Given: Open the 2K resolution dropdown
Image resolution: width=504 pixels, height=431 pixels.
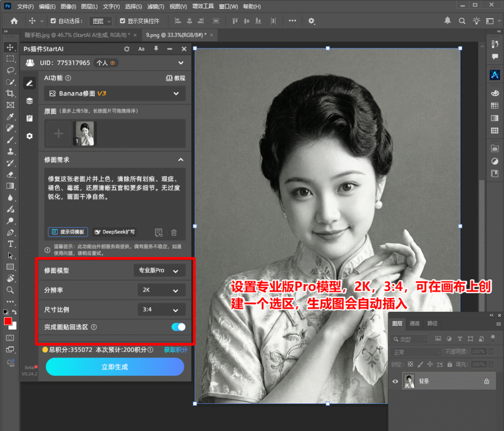Looking at the screenshot, I should pos(161,290).
